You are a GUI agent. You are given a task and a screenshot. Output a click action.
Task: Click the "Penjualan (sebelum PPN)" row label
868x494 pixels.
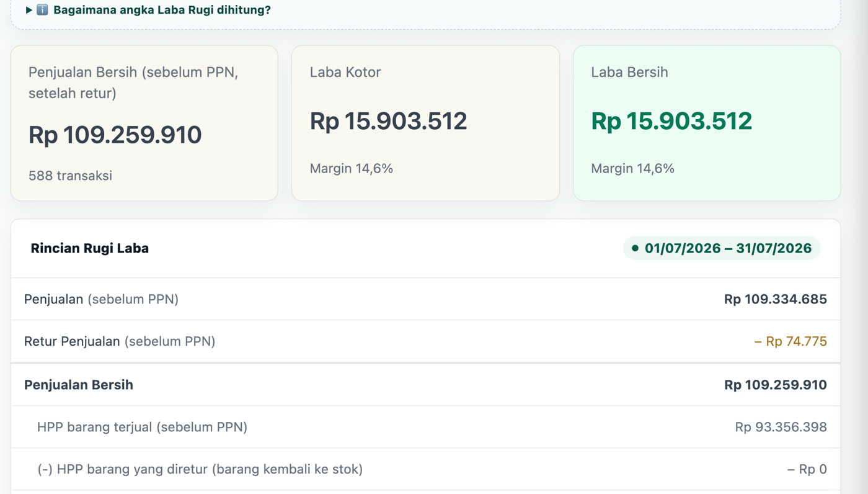101,299
